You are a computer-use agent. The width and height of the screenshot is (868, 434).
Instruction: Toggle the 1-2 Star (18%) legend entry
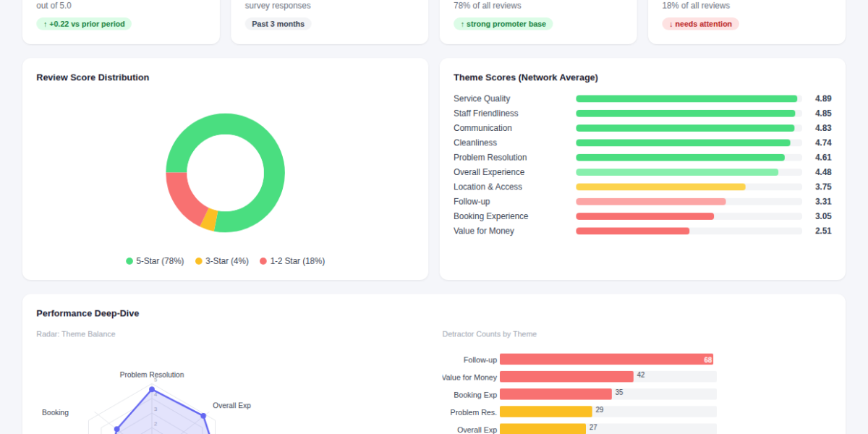click(x=292, y=261)
